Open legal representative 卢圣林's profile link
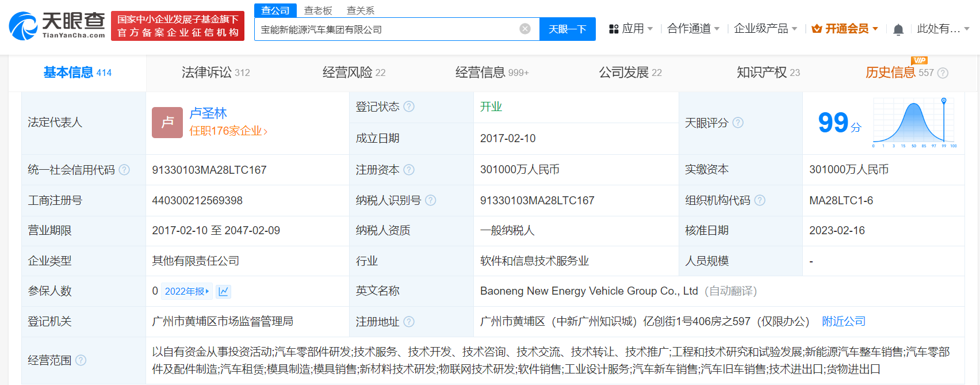The height and width of the screenshot is (385, 980). tap(208, 113)
